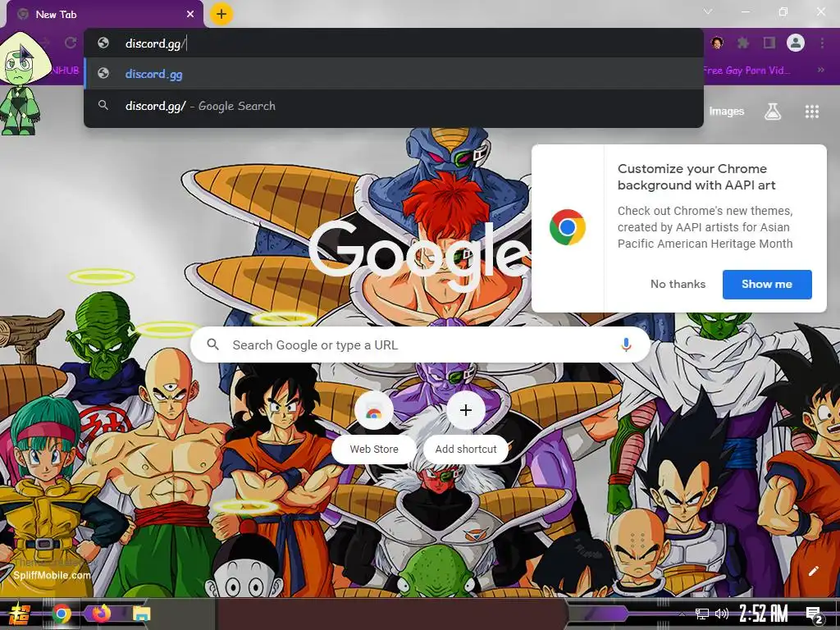Click the Add shortcut plus tile
The width and height of the screenshot is (840, 630).
466,427
